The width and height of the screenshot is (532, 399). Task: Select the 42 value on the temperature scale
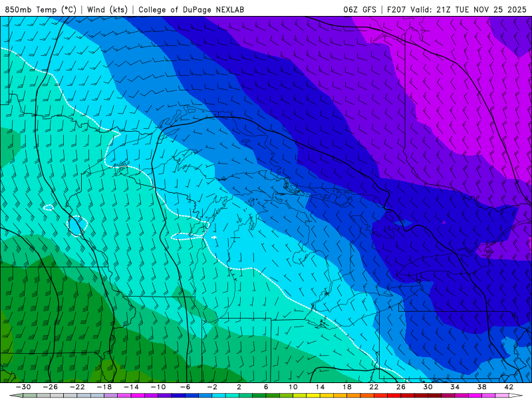pos(509,387)
